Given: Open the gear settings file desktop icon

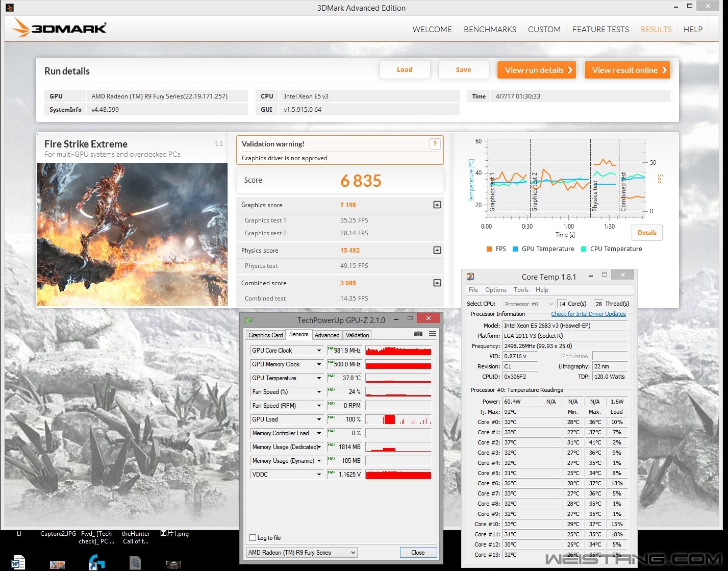Looking at the screenshot, I should 135,563.
